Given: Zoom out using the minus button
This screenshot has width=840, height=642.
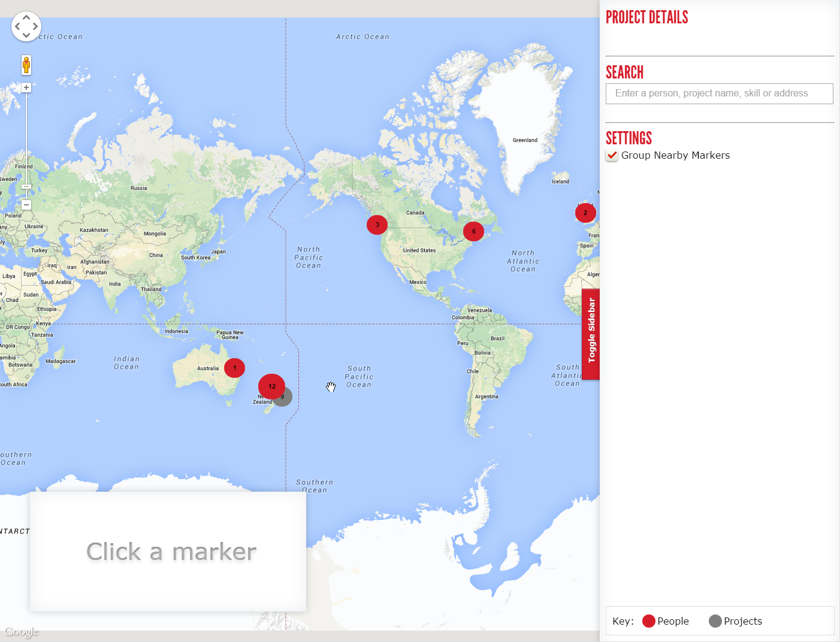Looking at the screenshot, I should (x=26, y=205).
